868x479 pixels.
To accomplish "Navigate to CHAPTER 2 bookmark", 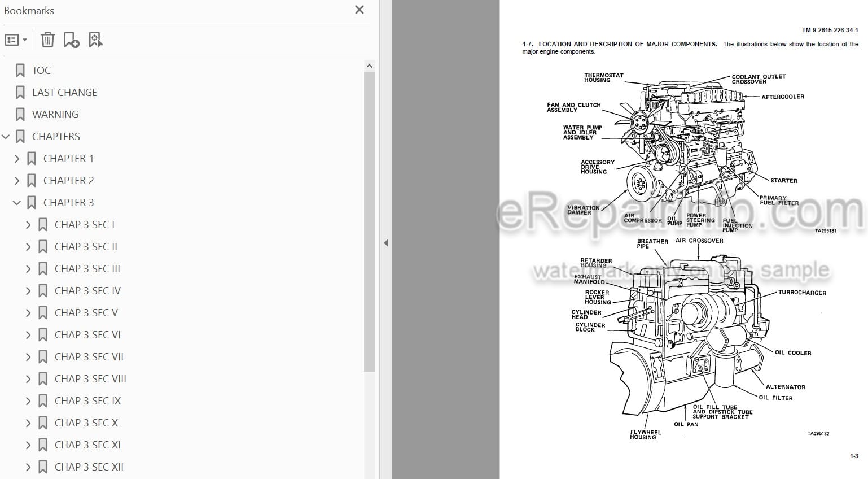I will pyautogui.click(x=69, y=181).
